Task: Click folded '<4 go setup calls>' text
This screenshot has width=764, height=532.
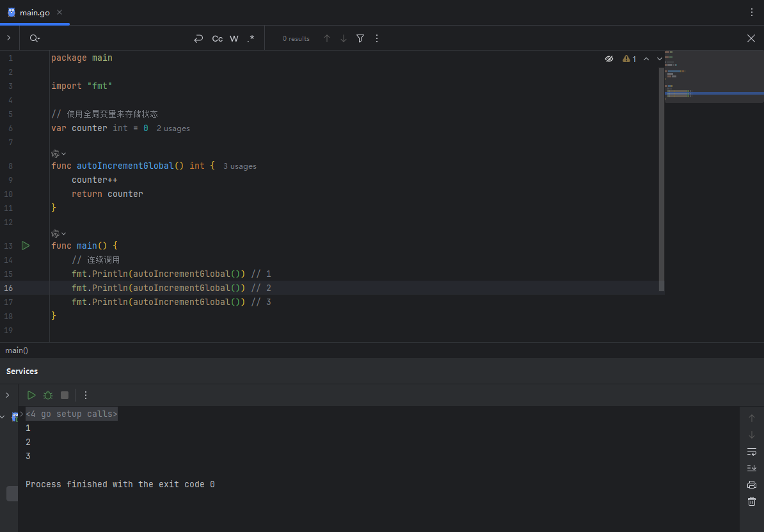Action: click(72, 414)
